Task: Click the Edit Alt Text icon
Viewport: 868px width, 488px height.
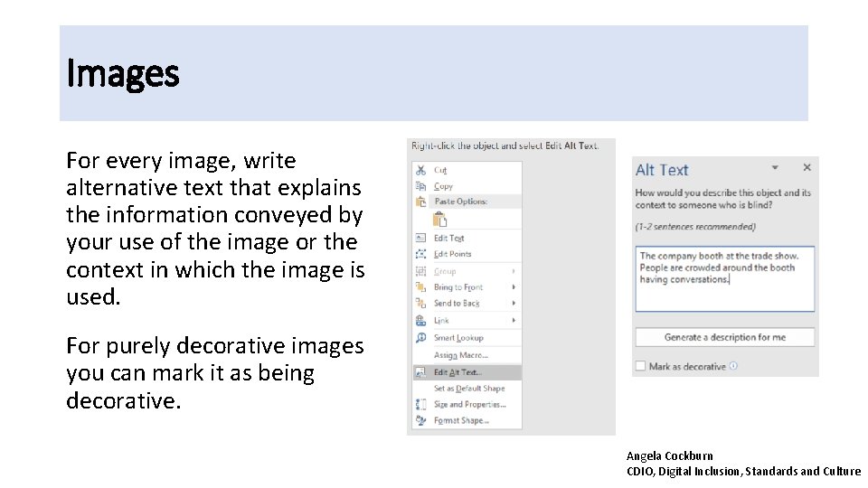Action: 421,372
